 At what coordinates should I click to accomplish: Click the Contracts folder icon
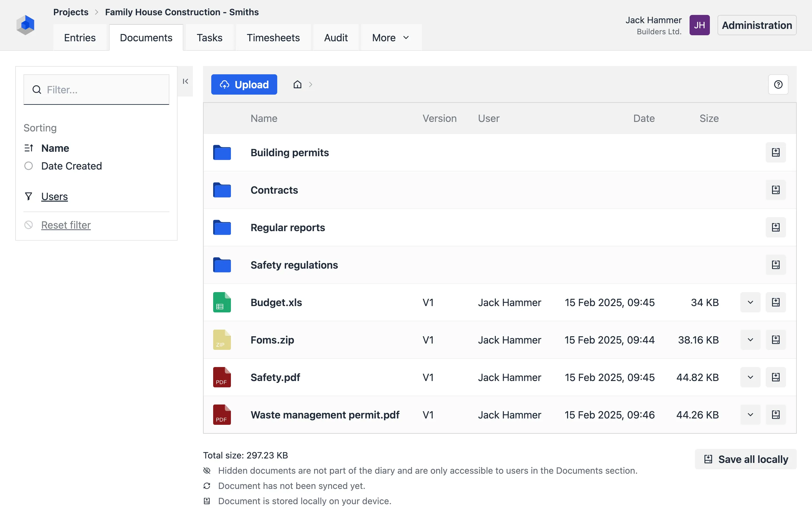(x=222, y=190)
